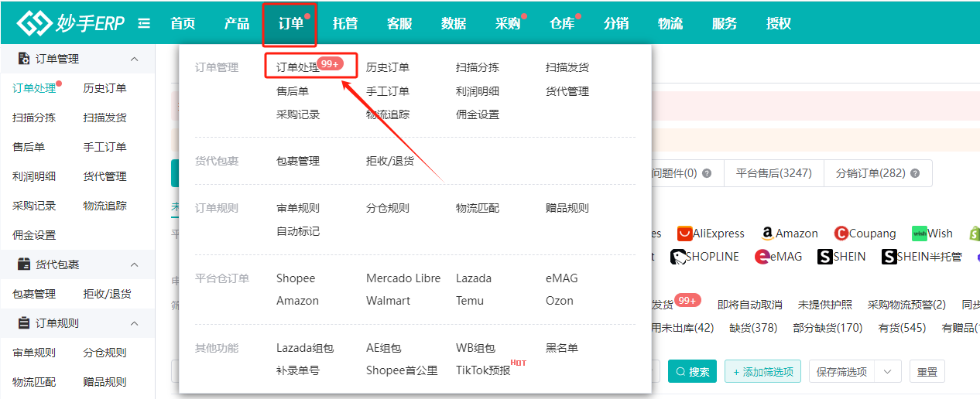The image size is (980, 399).
Task: Click the help icon next to 问题件(0)
Action: pyautogui.click(x=706, y=174)
